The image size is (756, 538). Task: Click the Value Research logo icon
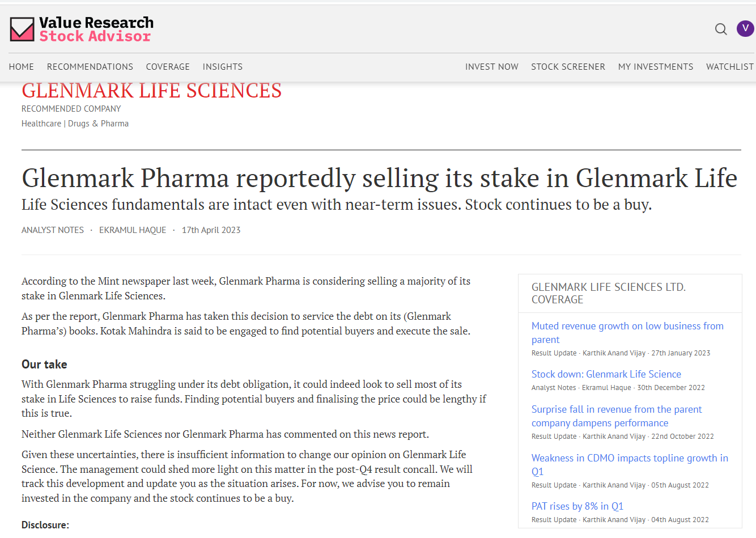22,29
